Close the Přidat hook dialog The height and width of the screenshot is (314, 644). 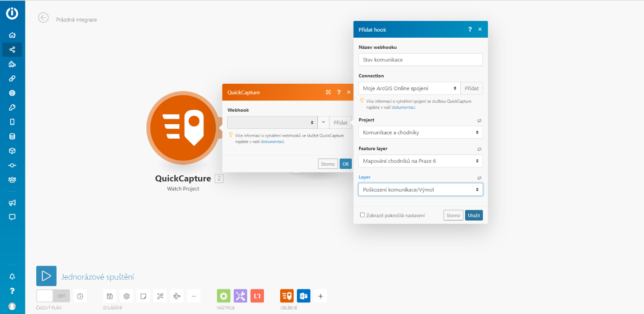pyautogui.click(x=480, y=29)
